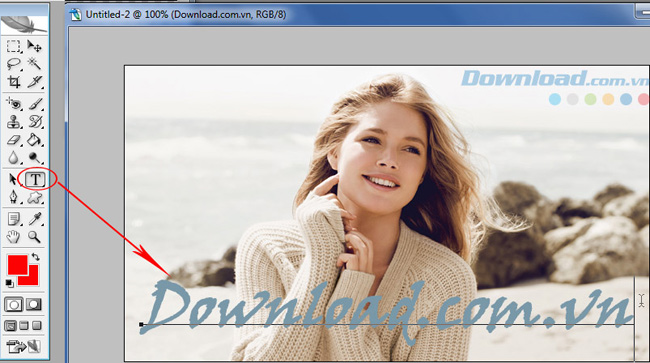
Task: Switch to Standard edit mode
Action: (13, 305)
